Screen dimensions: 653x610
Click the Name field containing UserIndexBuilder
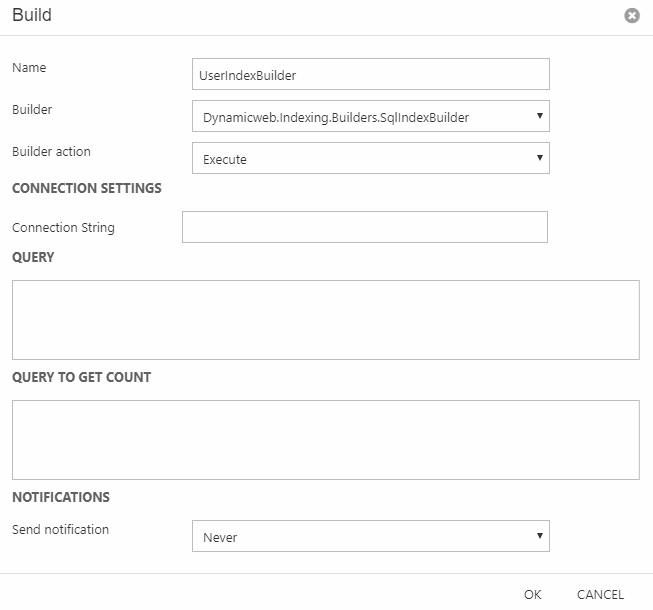[370, 74]
